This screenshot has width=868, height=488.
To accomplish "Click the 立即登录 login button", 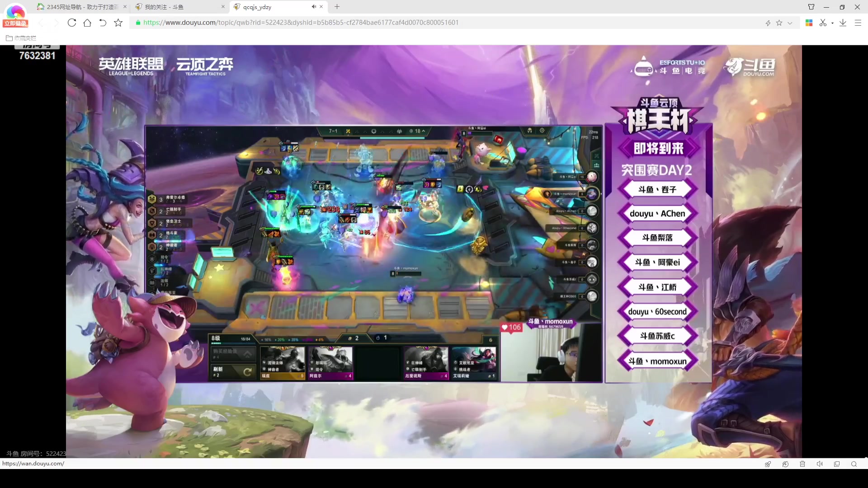I will pos(16,23).
